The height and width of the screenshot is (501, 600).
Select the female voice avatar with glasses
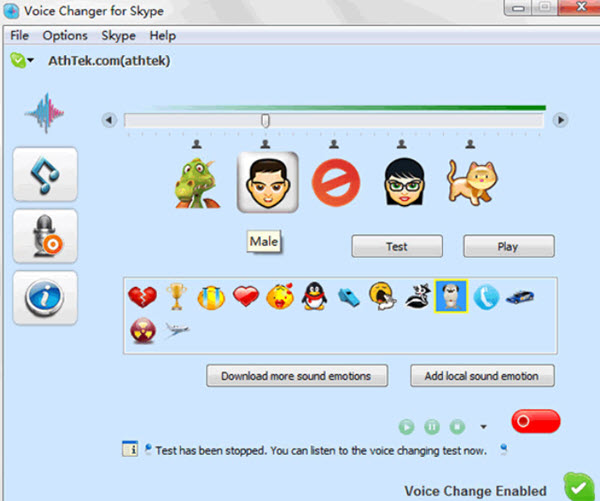[x=404, y=182]
